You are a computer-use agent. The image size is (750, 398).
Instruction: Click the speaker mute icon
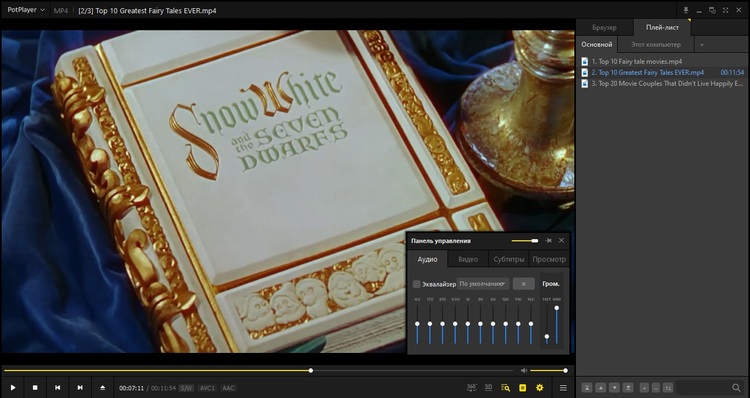524,370
